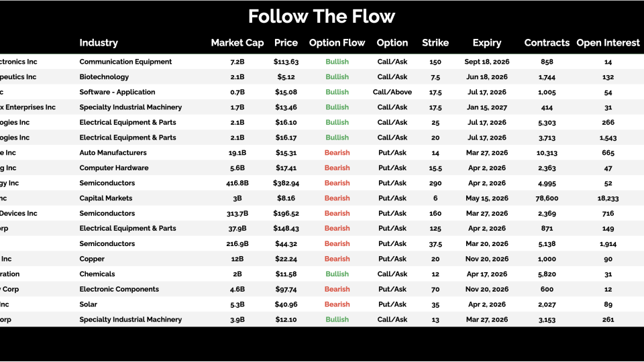Click the Bearish label in the Solar row

[x=337, y=304]
